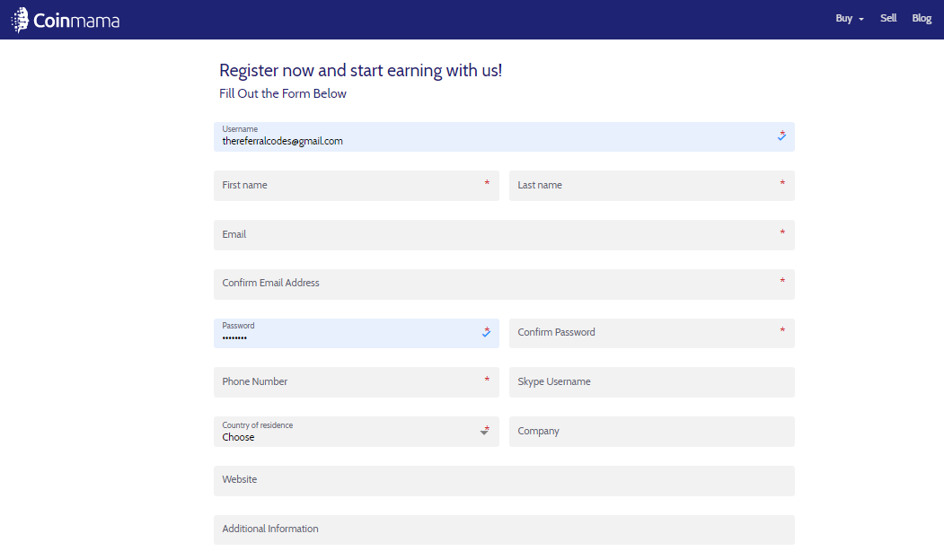Open the Blog menu item
The image size is (944, 560).
922,18
